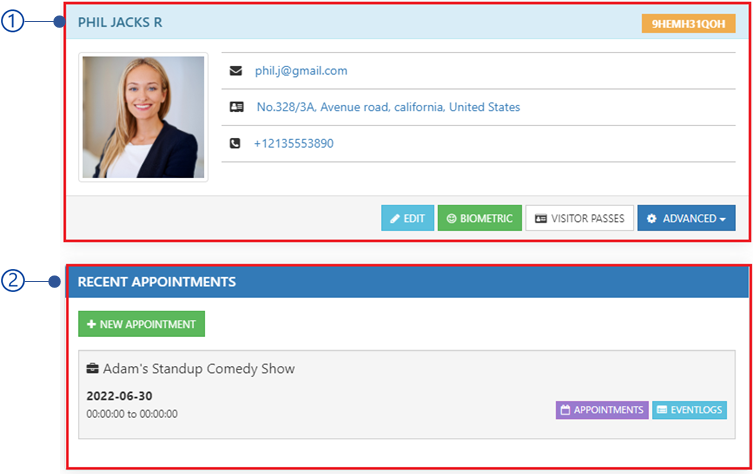This screenshot has width=753, height=474.
Task: Open Eventlogs for the comedy show
Action: pyautogui.click(x=689, y=410)
